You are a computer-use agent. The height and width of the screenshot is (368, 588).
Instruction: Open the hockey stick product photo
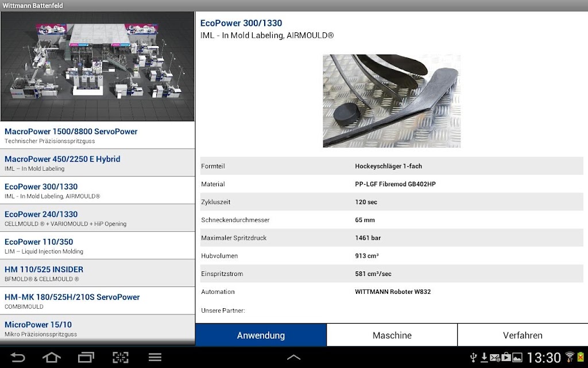(x=392, y=101)
